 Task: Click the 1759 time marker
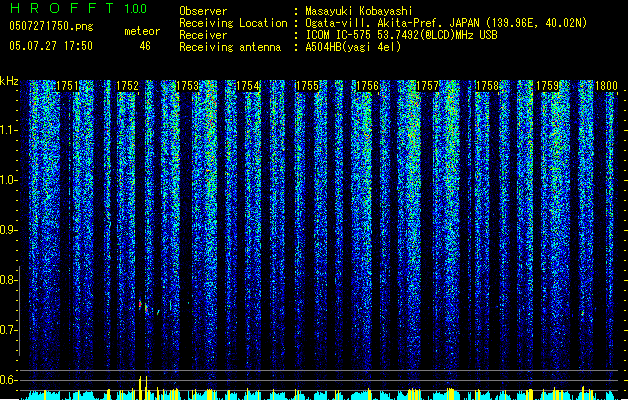coord(548,86)
